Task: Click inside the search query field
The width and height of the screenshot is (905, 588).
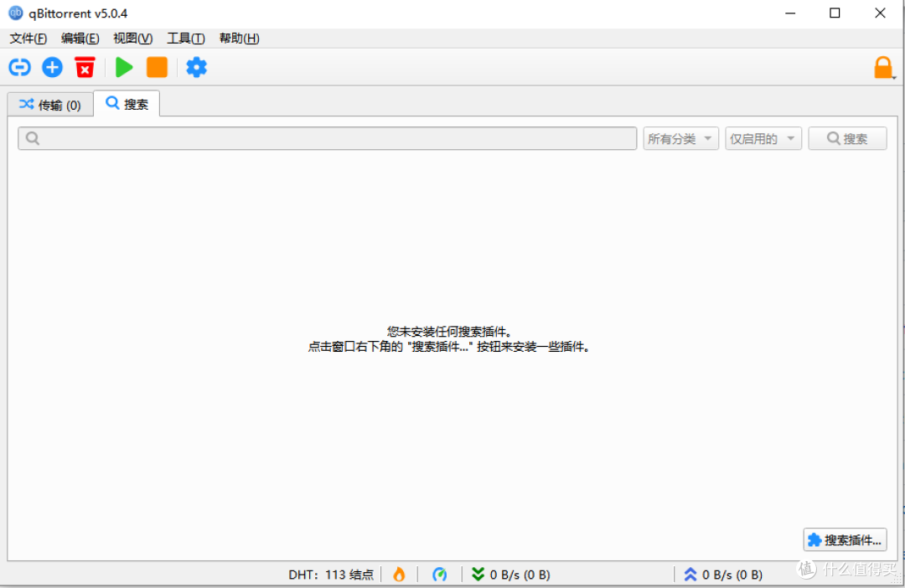Action: click(x=328, y=138)
